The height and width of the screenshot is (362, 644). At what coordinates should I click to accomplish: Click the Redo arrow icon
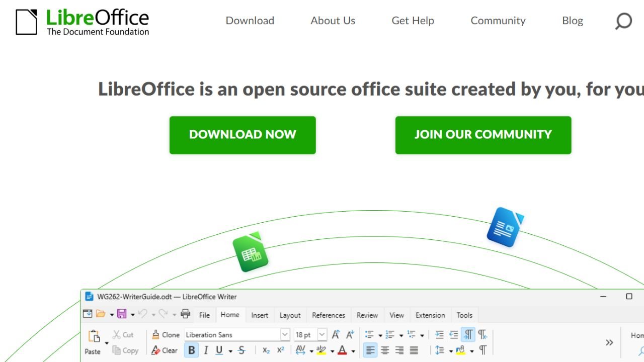coord(163,314)
